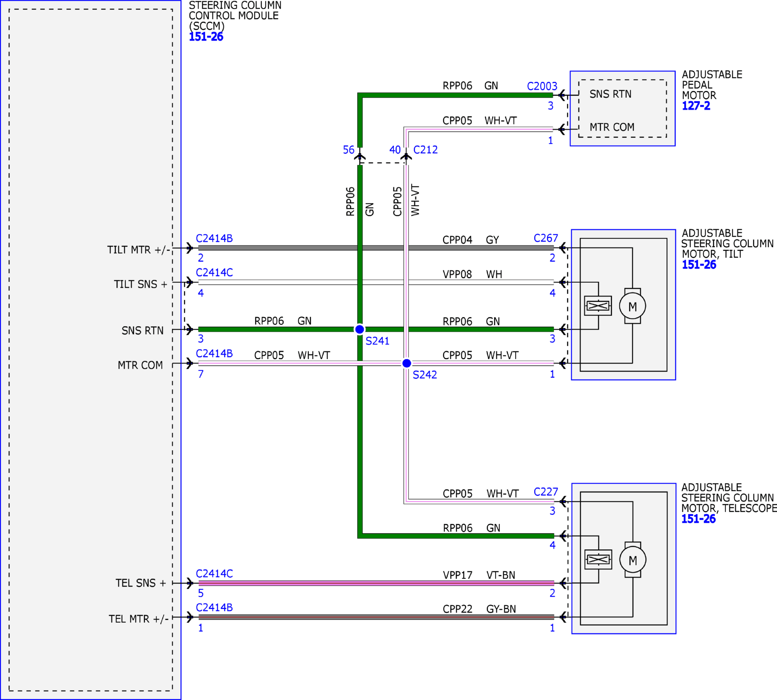
Task: Open telescope motor 151-26 reference link
Action: [699, 519]
